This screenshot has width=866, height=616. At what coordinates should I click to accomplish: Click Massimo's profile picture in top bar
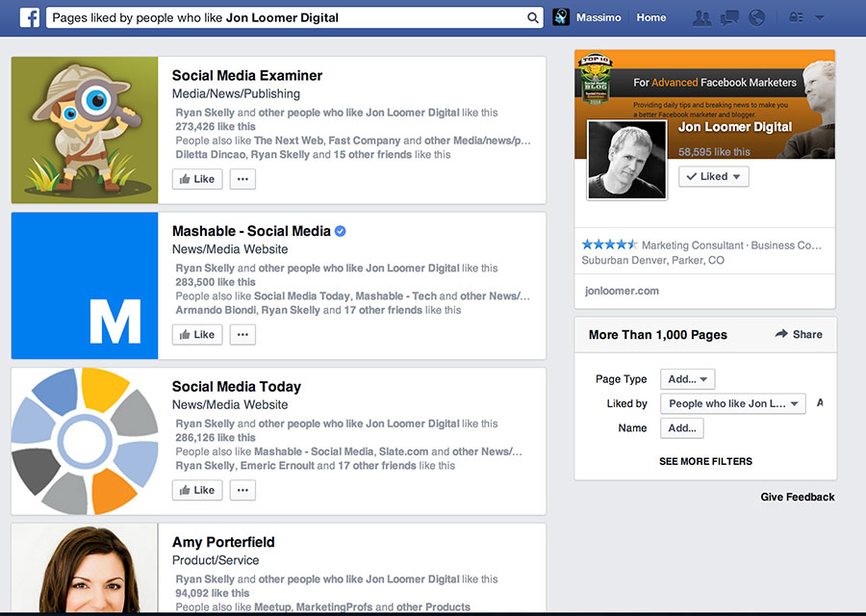point(561,17)
